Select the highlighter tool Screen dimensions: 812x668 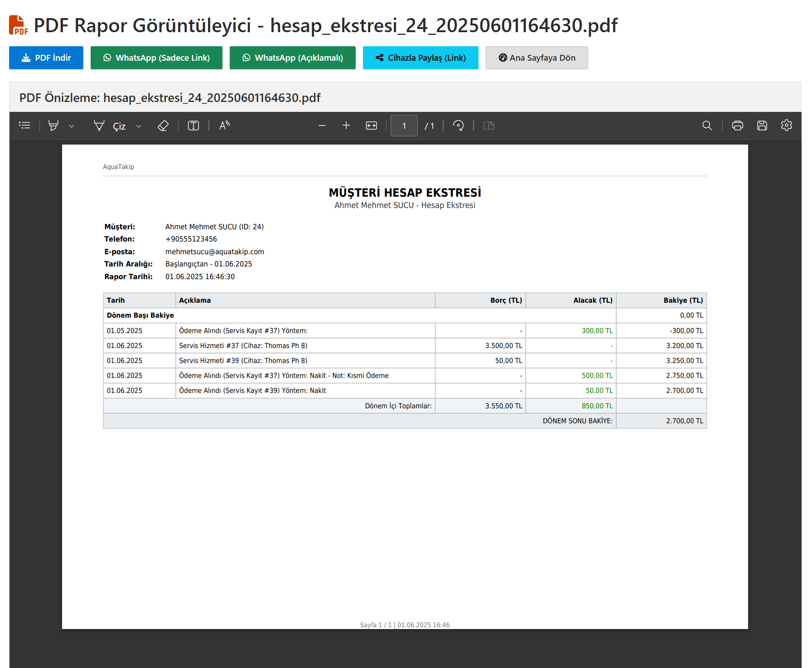(53, 126)
